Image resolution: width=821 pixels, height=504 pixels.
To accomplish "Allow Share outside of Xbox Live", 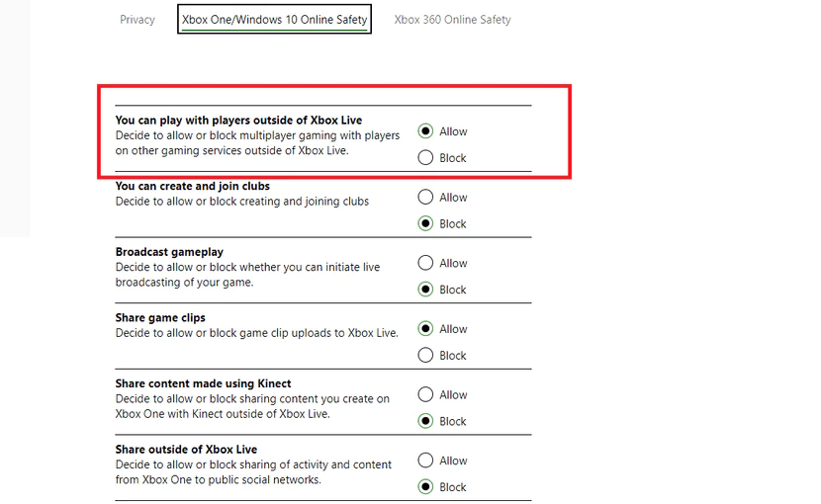I will click(426, 461).
